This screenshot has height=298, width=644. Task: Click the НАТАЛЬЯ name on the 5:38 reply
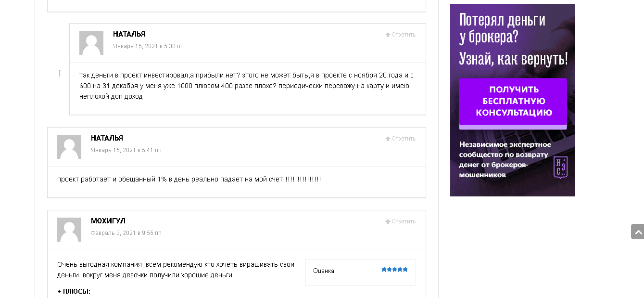pyautogui.click(x=129, y=34)
